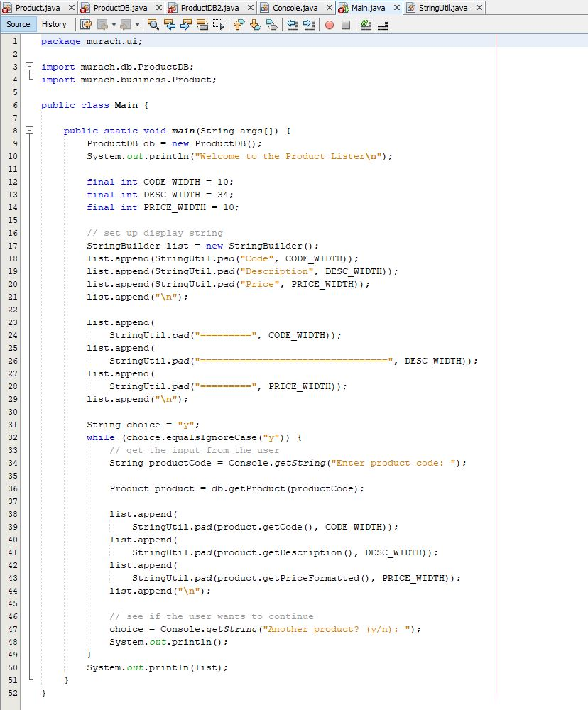Open the History view of Main.java
The width and height of the screenshot is (588, 710).
coord(55,23)
